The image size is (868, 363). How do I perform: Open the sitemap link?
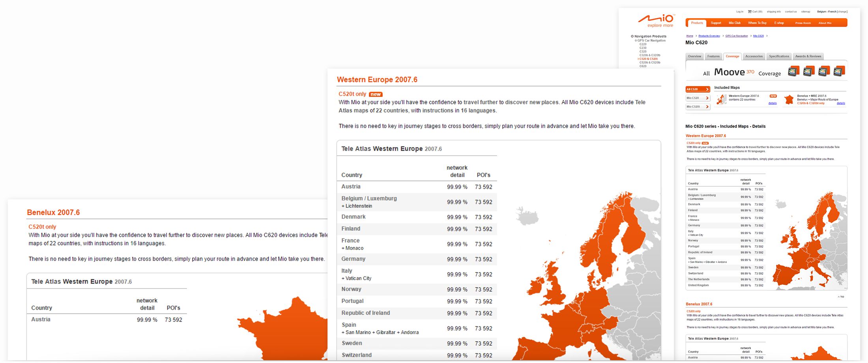806,11
